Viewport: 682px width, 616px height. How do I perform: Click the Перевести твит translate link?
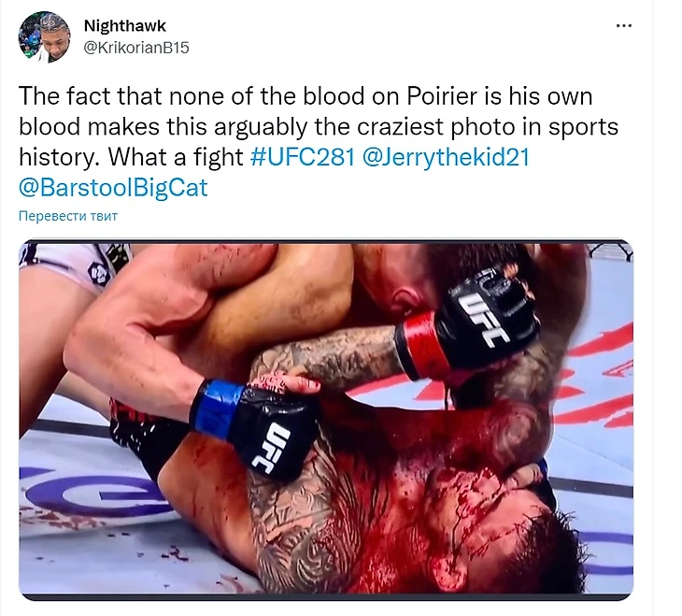[68, 216]
